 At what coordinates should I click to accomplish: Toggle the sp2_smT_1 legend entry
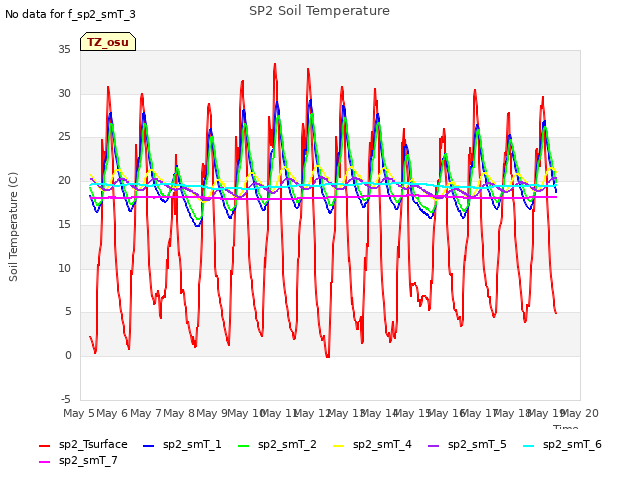click(182, 444)
